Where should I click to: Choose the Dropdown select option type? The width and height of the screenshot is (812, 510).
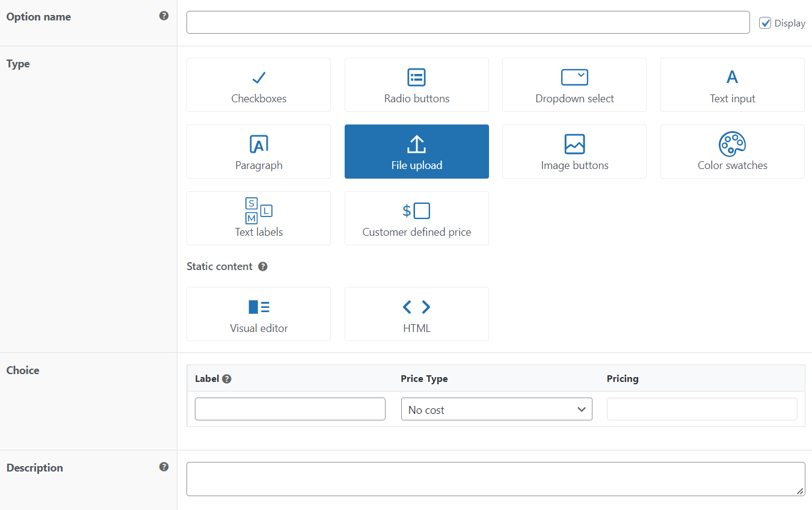pyautogui.click(x=574, y=85)
